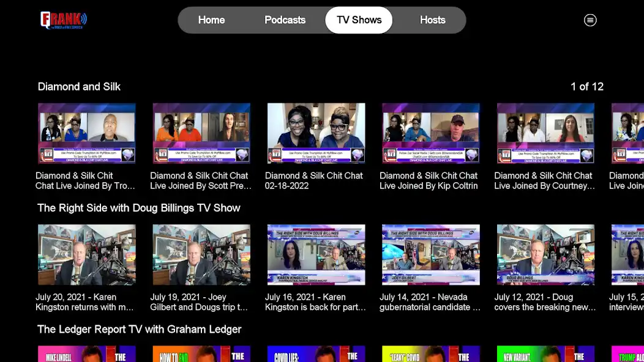The height and width of the screenshot is (362, 644).
Task: Open July 19, 2021 Joey Gilbert episode
Action: [201, 254]
